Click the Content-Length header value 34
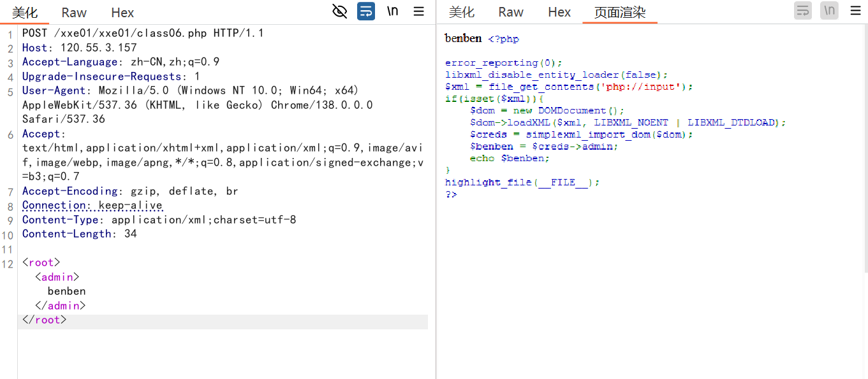Viewport: 868px width, 379px height. 130,234
